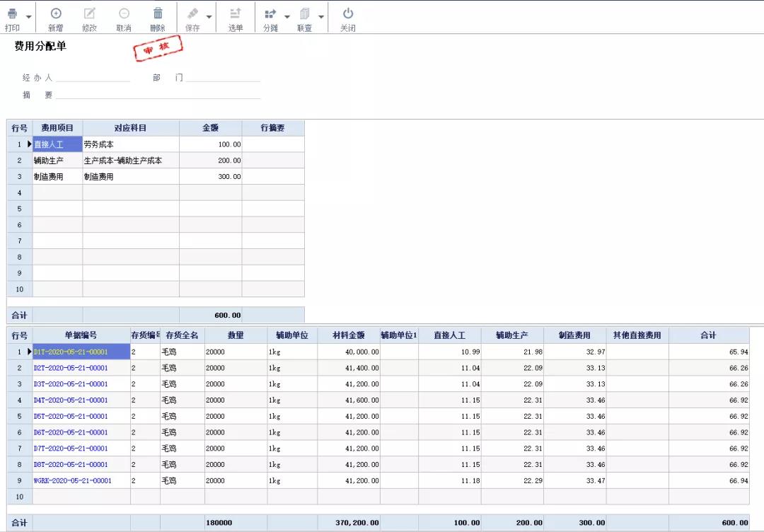Click the 摘要 input field
Screen dimensions: 764x532
click(x=158, y=95)
